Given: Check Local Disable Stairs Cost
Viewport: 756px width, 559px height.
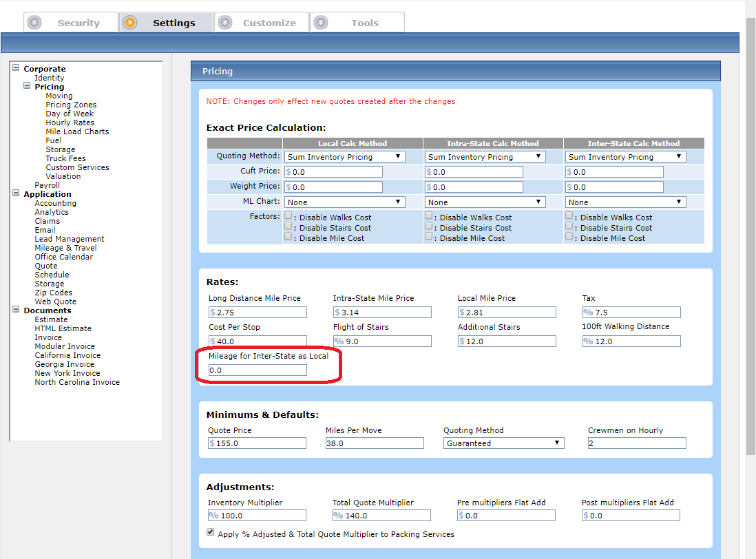Looking at the screenshot, I should pyautogui.click(x=288, y=226).
